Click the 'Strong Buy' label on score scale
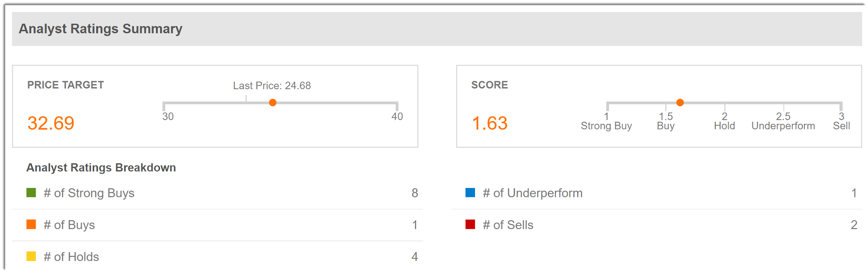The width and height of the screenshot is (868, 273). coord(606,126)
